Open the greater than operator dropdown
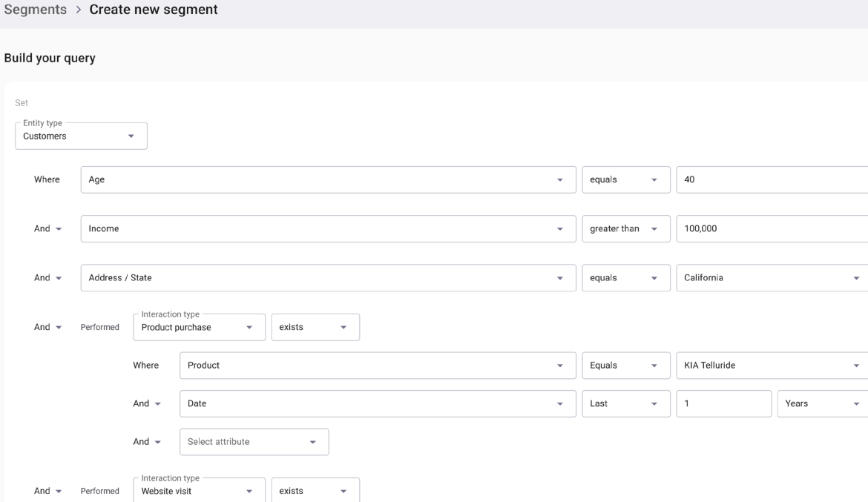The height and width of the screenshot is (502, 868). pos(625,228)
